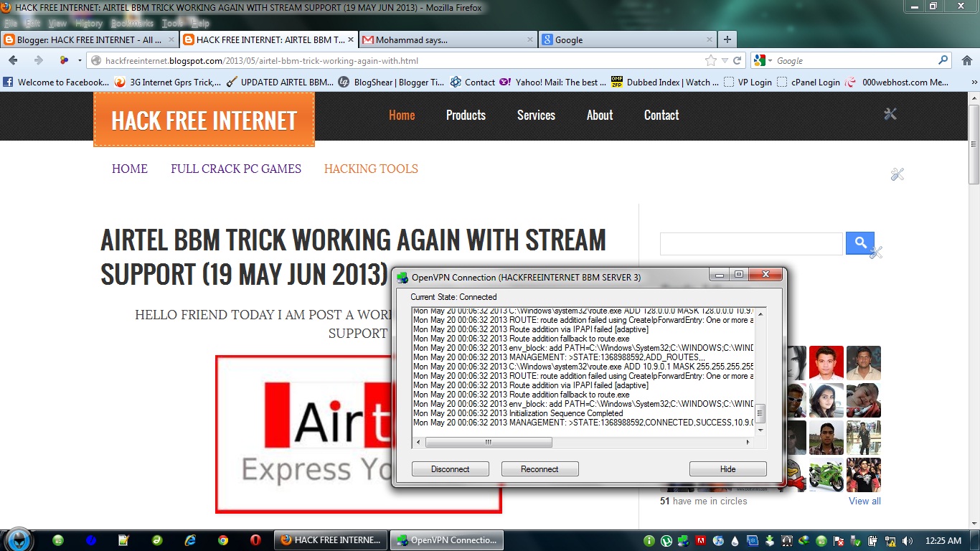This screenshot has height=551, width=980.
Task: Open a new tab with the plus button
Action: pyautogui.click(x=727, y=39)
